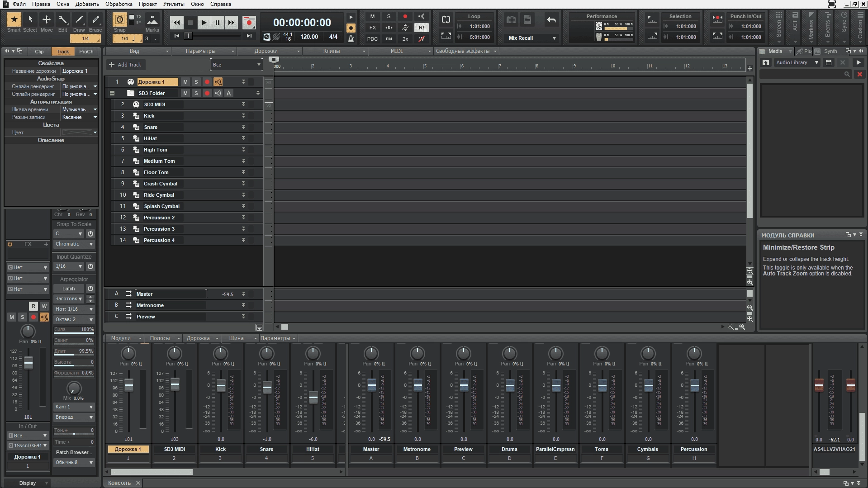Click the Mix Recall snapshot camera icon
This screenshot has width=868, height=488.
pos(511,19)
